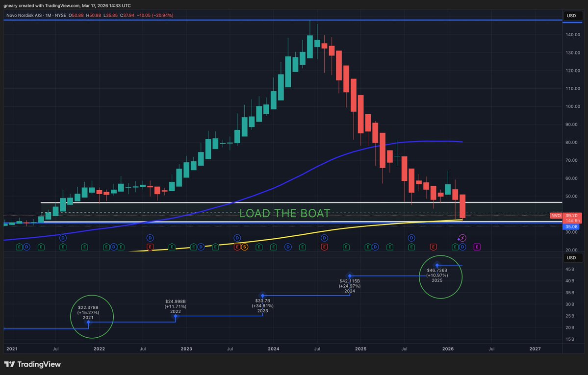Viewport: 588px width, 375px height.
Task: Click the −10.05 (−20.94%) change value
Action: [x=155, y=15]
